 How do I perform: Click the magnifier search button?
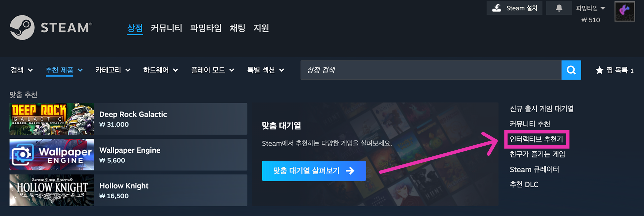coord(571,70)
